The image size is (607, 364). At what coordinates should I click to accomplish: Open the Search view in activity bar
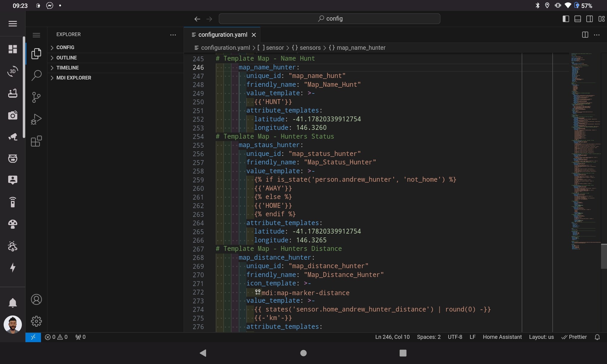36,75
